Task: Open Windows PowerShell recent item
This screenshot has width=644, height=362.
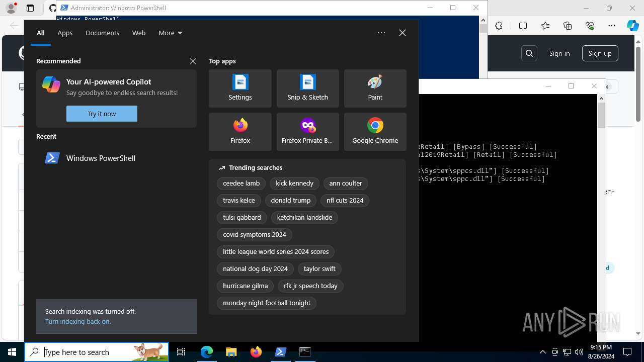Action: pyautogui.click(x=116, y=158)
